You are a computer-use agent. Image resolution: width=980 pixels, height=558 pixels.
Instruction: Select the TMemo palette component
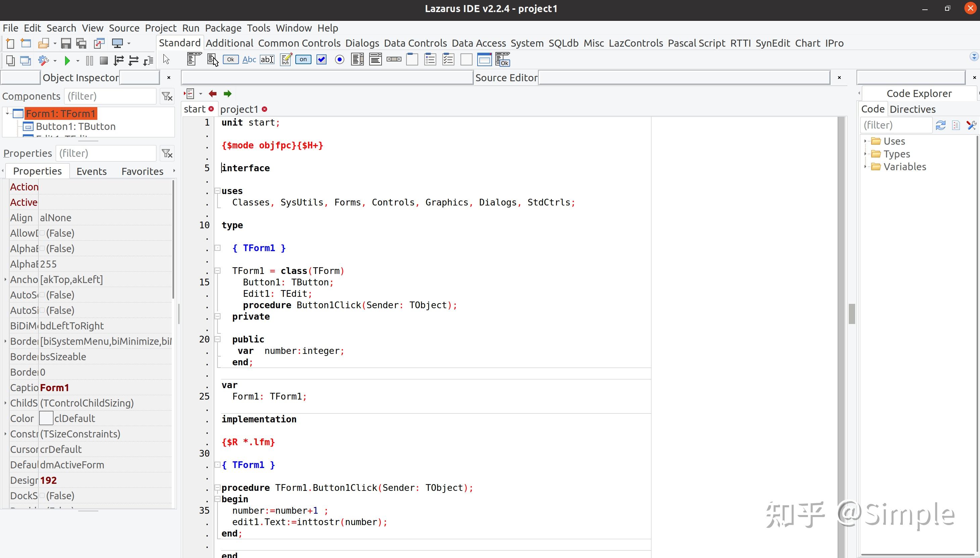pos(286,59)
